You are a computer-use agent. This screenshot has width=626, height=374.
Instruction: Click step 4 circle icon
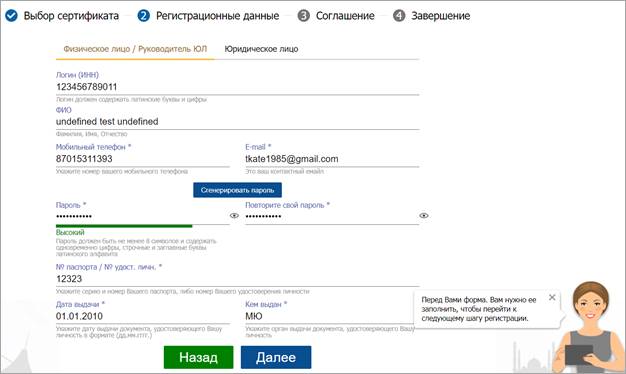(x=399, y=16)
